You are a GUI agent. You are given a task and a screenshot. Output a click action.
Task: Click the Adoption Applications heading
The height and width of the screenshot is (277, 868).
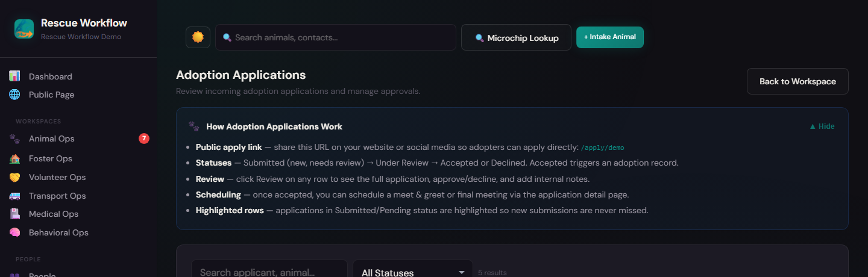(241, 75)
